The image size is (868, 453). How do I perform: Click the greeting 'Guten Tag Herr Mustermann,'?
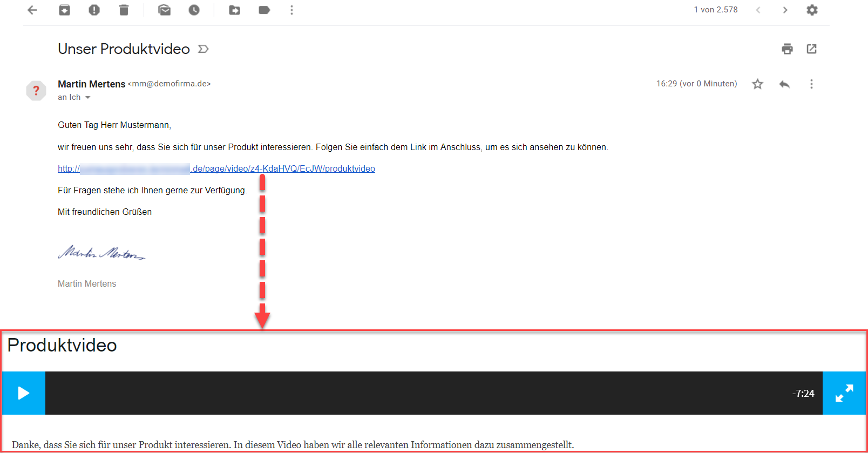(114, 125)
